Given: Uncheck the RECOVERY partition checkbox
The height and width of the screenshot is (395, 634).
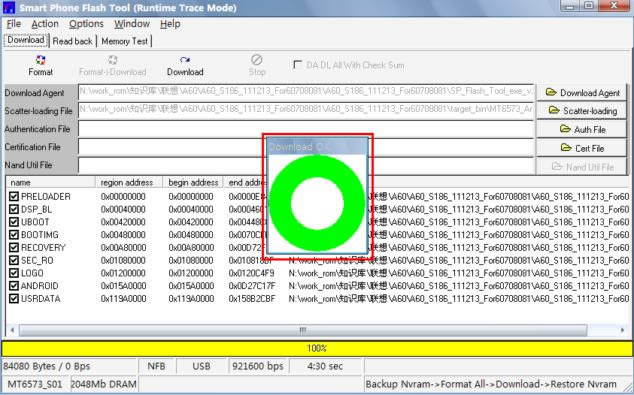Looking at the screenshot, I should coord(14,247).
